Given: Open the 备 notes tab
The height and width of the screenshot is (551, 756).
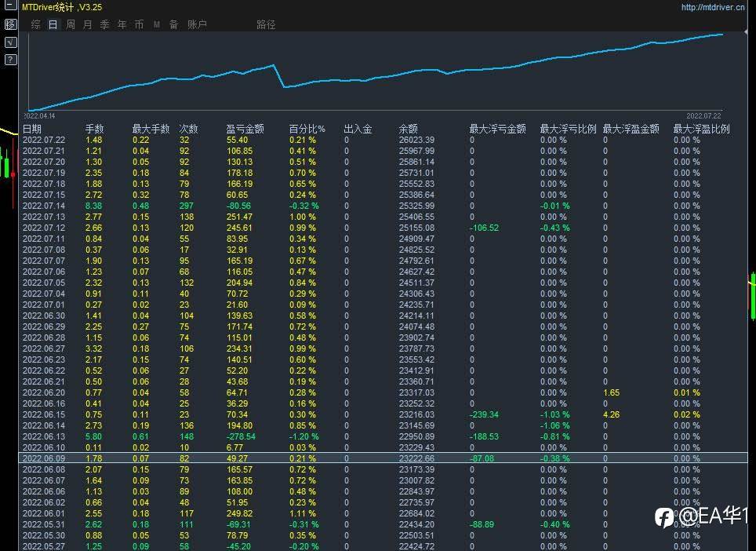Looking at the screenshot, I should [173, 24].
